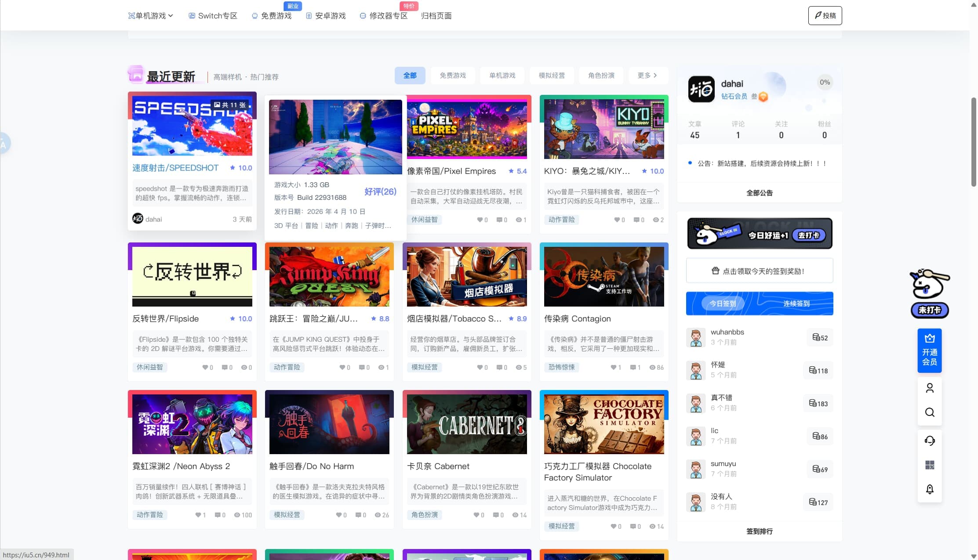
Task: Like the 烟店模拟器 card with heart icon
Action: (x=480, y=367)
